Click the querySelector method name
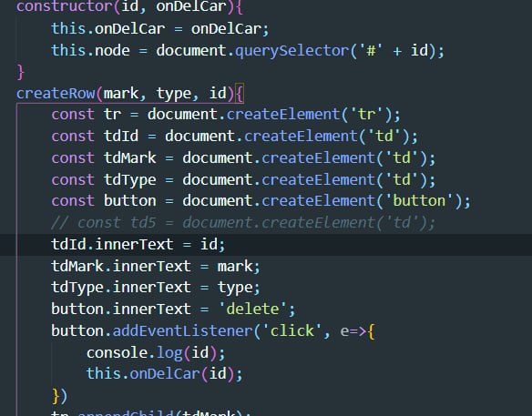Image resolution: width=532 pixels, height=416 pixels. coord(292,51)
